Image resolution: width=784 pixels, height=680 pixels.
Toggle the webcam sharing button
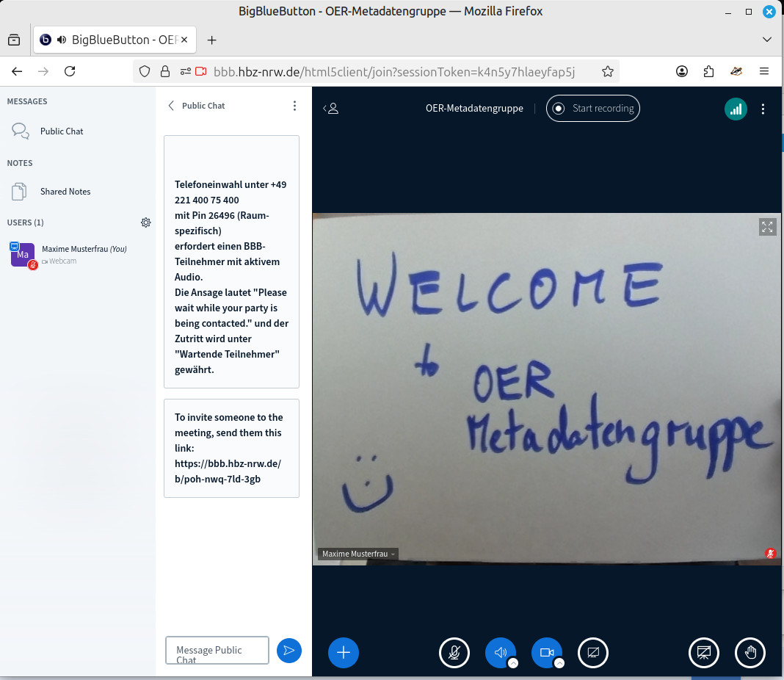tap(546, 652)
